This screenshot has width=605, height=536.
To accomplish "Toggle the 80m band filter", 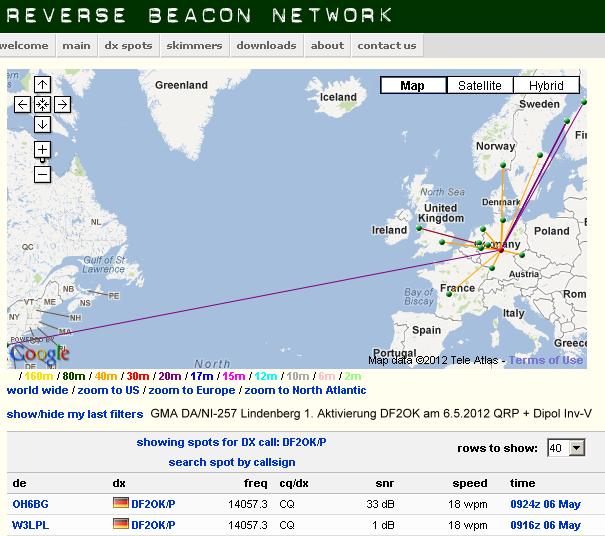I will pos(74,376).
